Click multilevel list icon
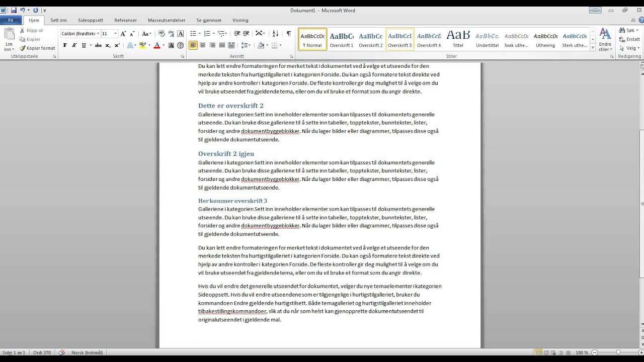 [221, 34]
